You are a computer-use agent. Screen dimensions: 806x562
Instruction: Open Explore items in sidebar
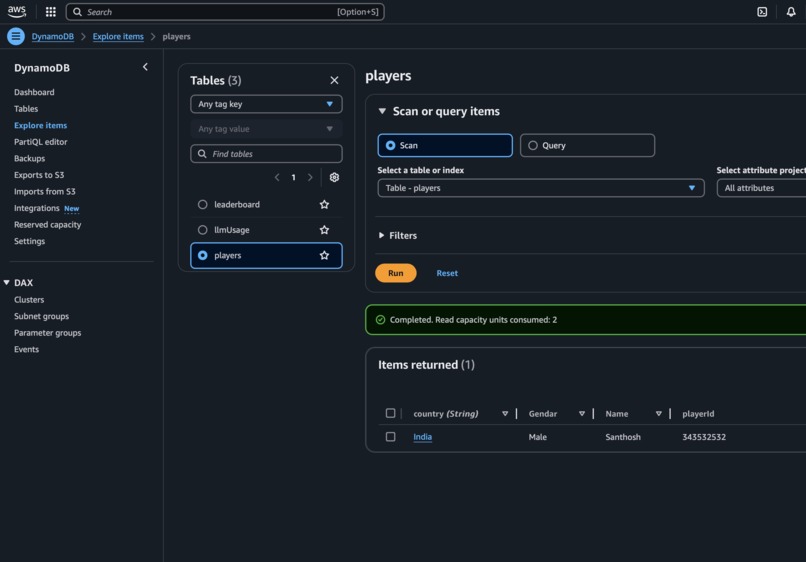tap(41, 125)
